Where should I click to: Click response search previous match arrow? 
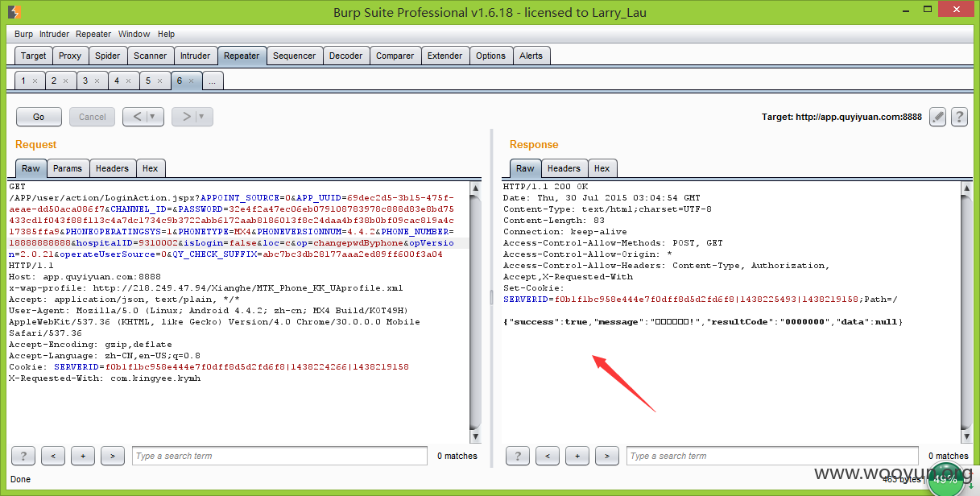click(x=547, y=456)
